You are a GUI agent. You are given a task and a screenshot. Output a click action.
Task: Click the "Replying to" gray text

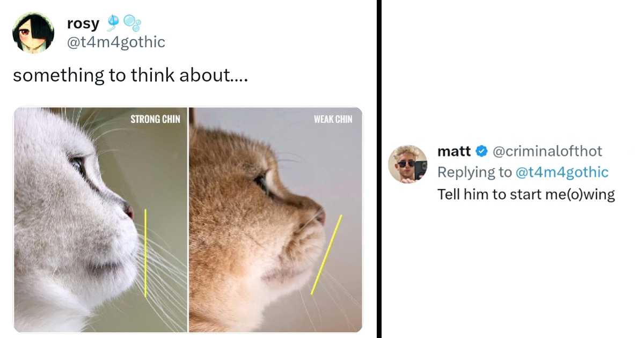(474, 172)
